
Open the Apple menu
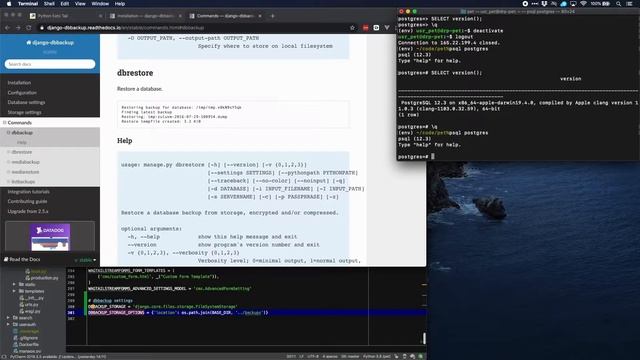[9, 4]
